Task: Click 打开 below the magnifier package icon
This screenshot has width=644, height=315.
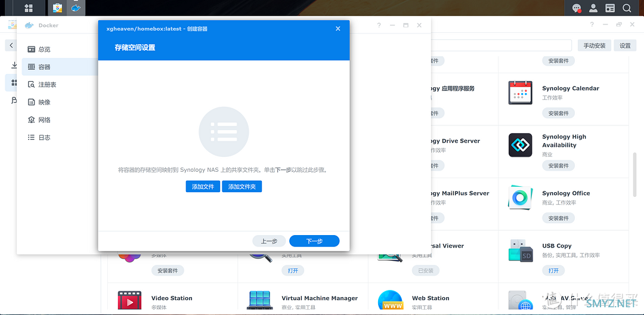Action: pos(293,271)
